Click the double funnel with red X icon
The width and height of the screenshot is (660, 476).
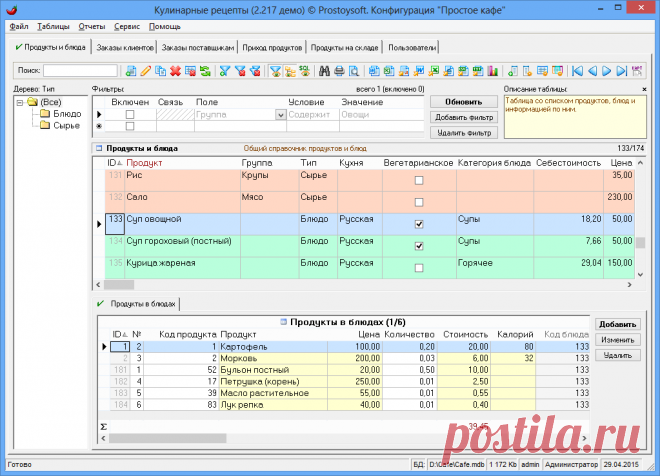[255, 71]
